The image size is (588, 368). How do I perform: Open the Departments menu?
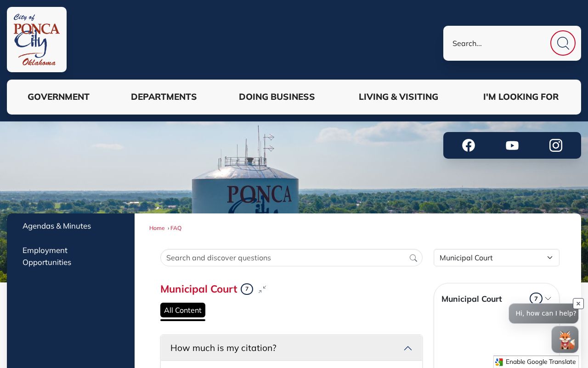click(x=164, y=97)
